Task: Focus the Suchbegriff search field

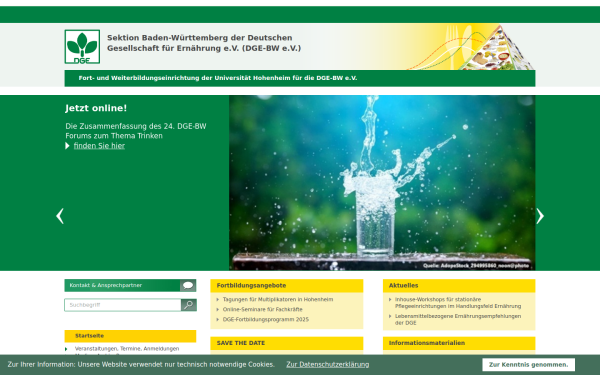Action: pyautogui.click(x=123, y=305)
